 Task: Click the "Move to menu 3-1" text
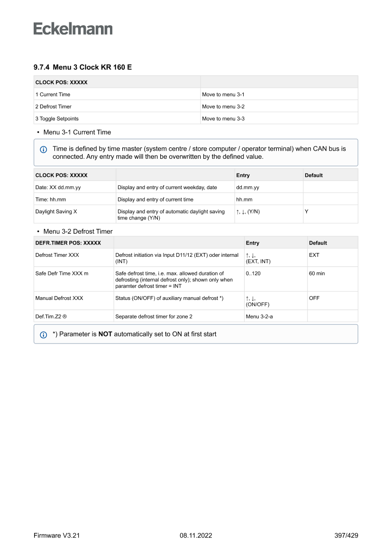(223, 95)
